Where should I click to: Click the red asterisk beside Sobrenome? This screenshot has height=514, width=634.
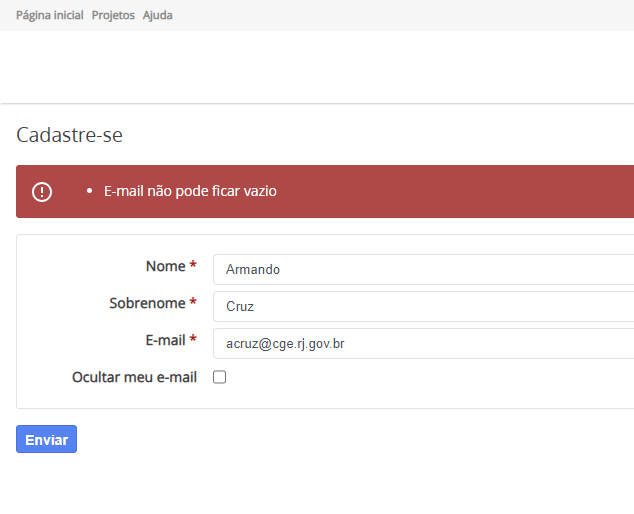click(193, 304)
